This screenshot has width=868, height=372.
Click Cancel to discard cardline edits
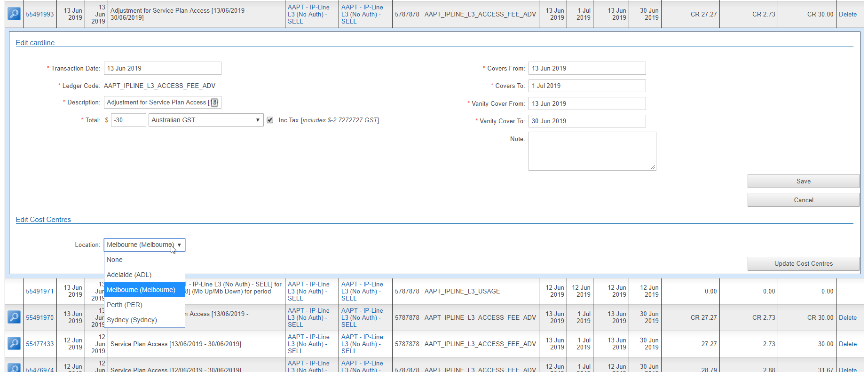[x=803, y=200]
